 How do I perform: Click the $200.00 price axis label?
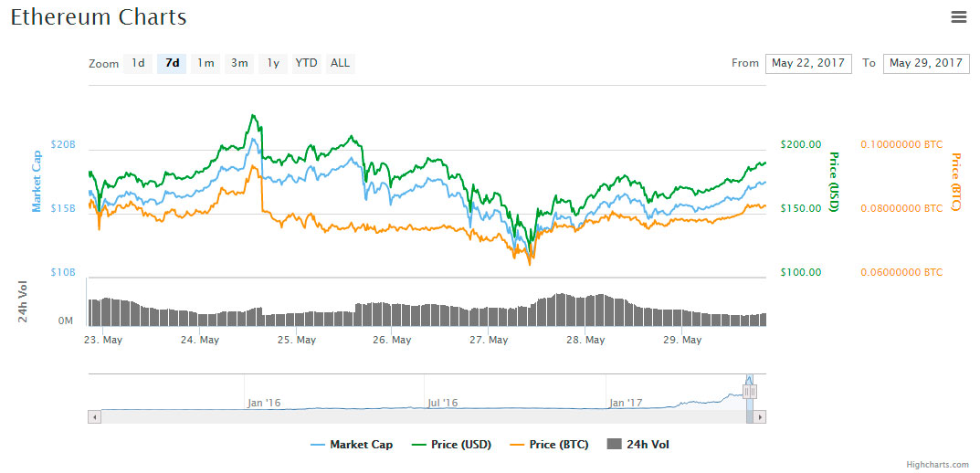(801, 144)
